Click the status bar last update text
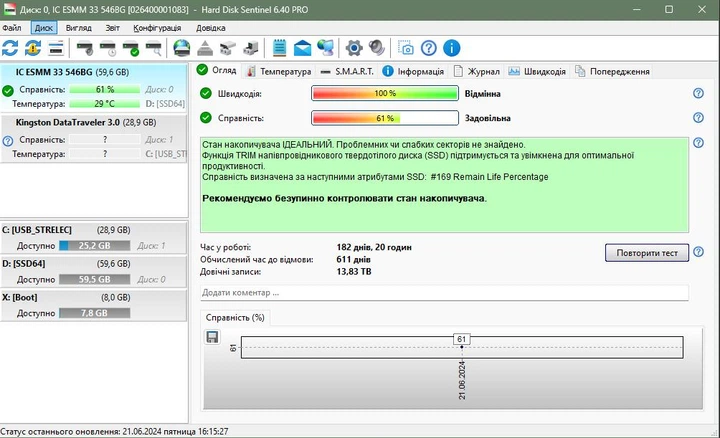720x438 pixels. click(x=114, y=432)
